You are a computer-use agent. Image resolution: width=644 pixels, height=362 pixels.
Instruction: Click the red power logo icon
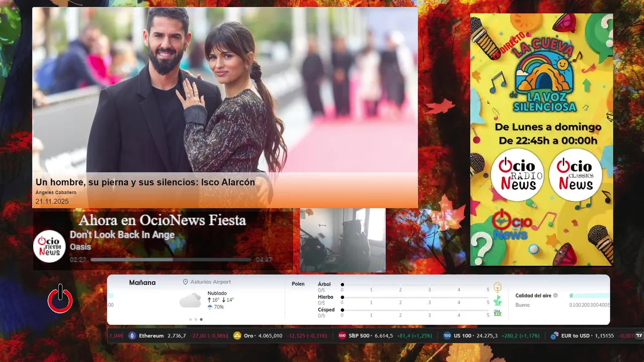(60, 299)
